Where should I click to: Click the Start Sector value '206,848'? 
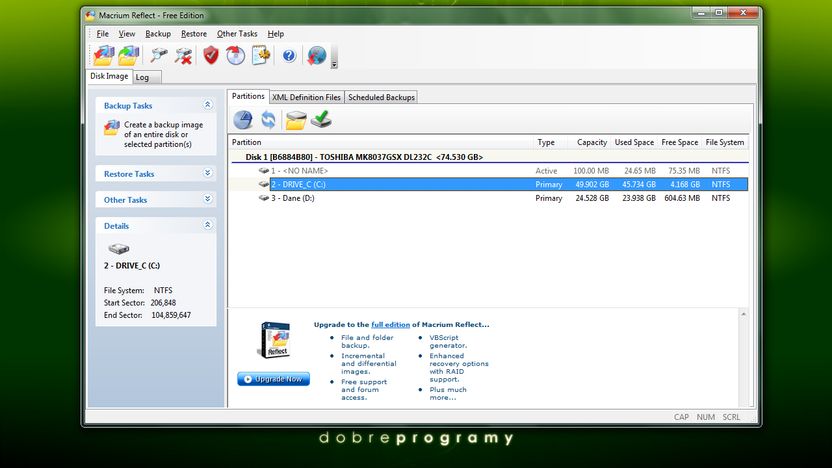click(x=163, y=302)
